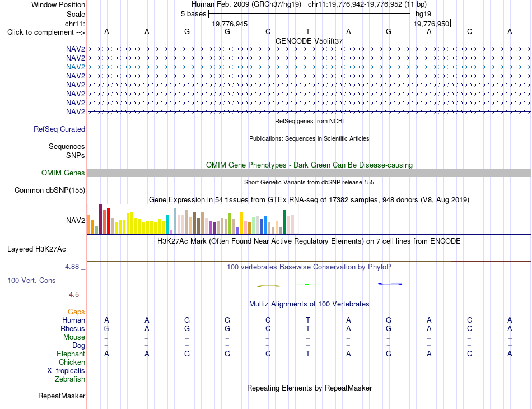Click the dark green GTEx expression bar
Image resolution: width=532 pixels, height=409 pixels.
284,222
